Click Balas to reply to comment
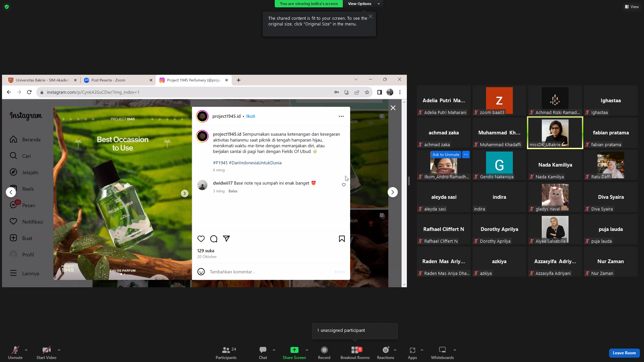 pos(233,191)
